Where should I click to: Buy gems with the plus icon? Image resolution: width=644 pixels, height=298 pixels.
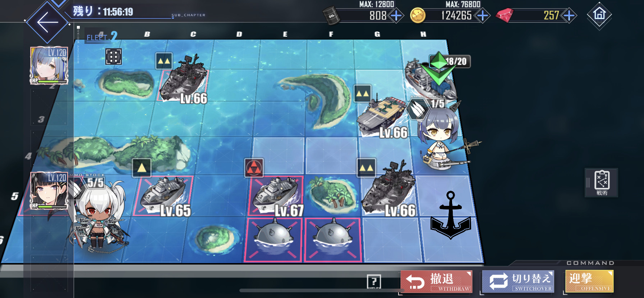coord(569,16)
